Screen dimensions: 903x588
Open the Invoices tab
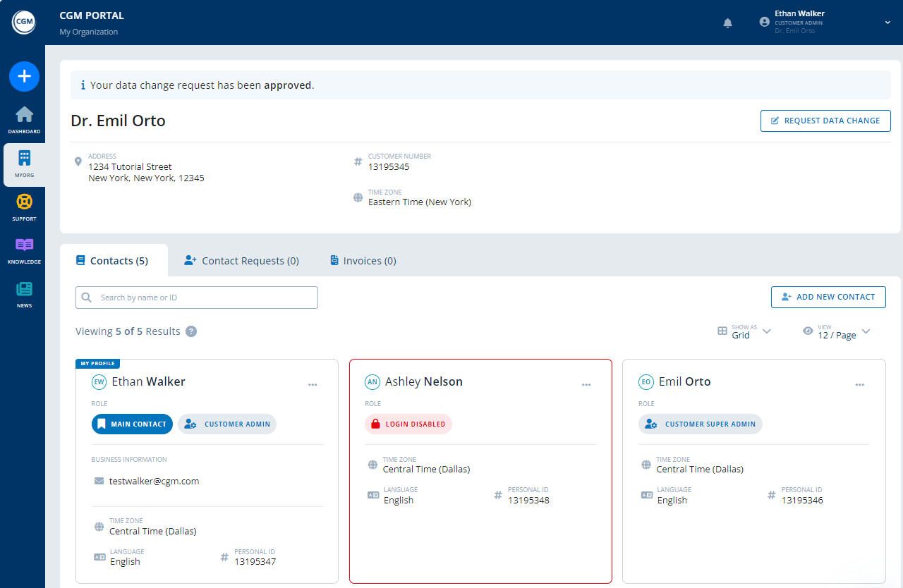(362, 260)
